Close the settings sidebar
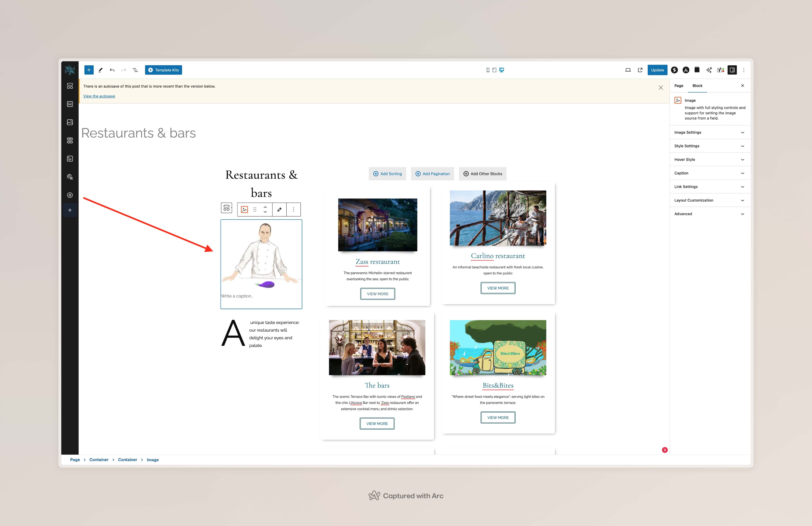 [742, 86]
